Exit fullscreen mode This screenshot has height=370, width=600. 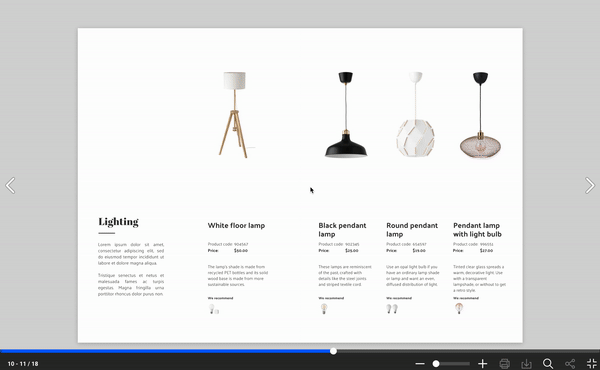click(592, 363)
